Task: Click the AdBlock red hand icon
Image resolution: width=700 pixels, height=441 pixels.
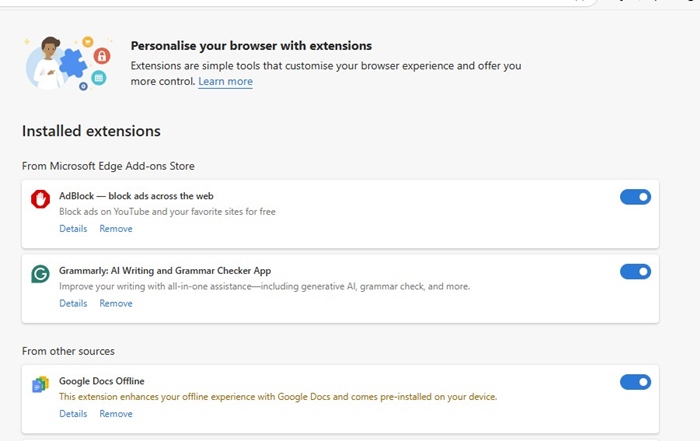Action: coord(41,199)
